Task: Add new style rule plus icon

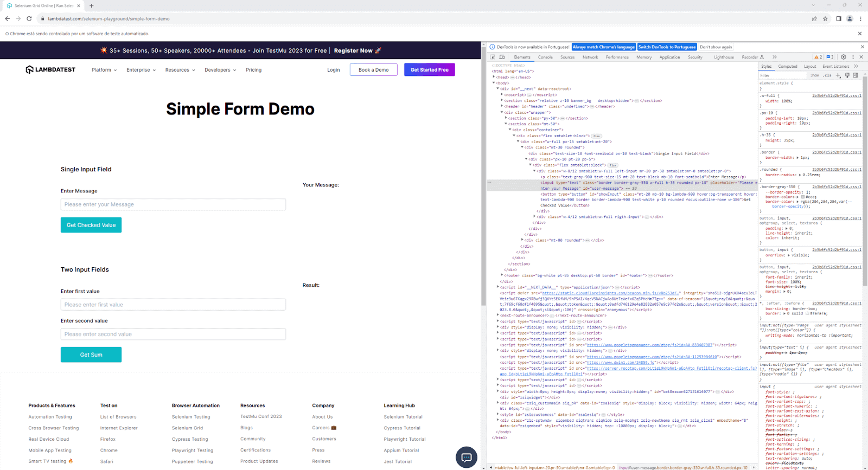Action: pyautogui.click(x=838, y=75)
